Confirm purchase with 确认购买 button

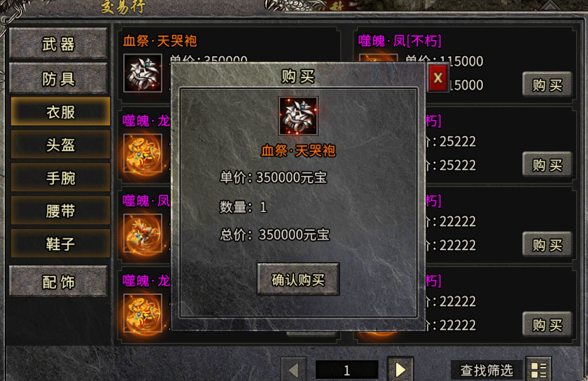(298, 279)
